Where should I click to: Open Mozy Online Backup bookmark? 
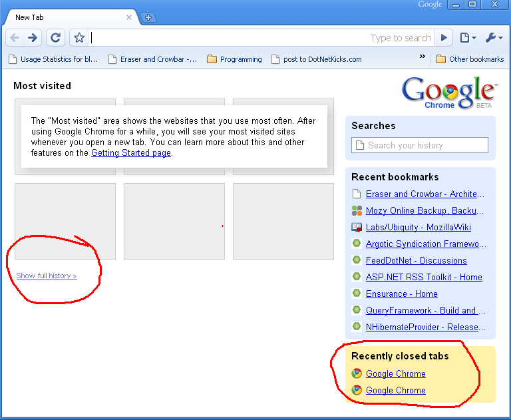425,210
